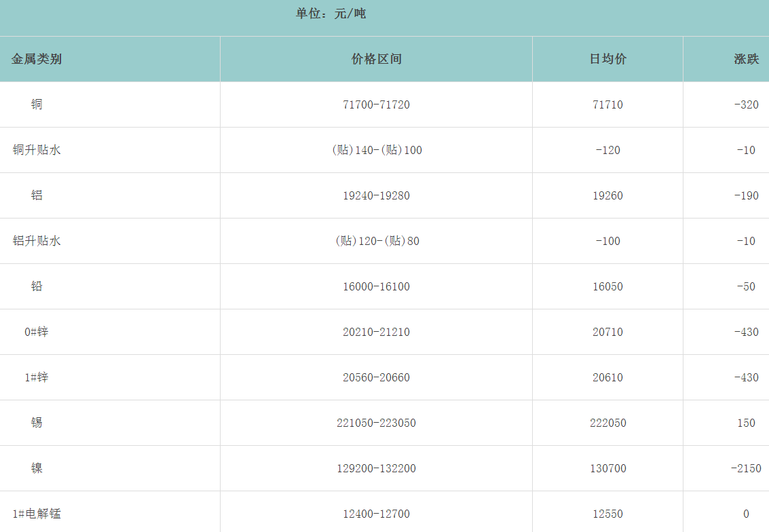Click the 铝 metal name

pos(37,195)
